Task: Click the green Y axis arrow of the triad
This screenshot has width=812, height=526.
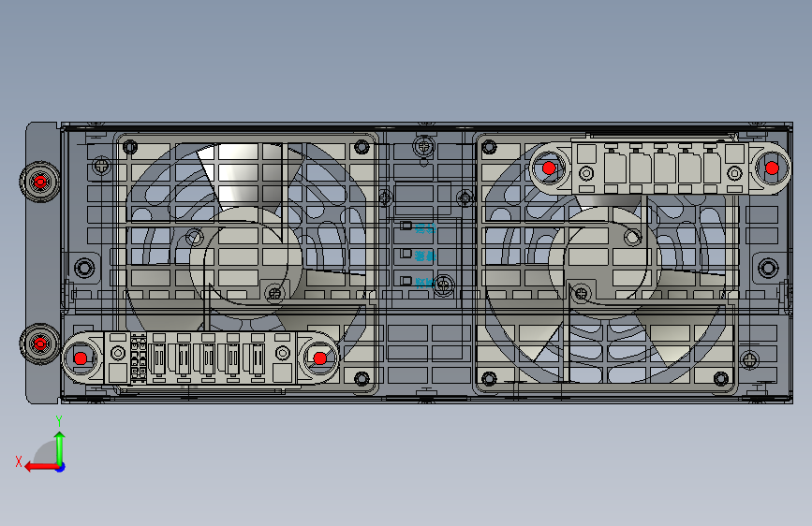Action: [x=60, y=447]
